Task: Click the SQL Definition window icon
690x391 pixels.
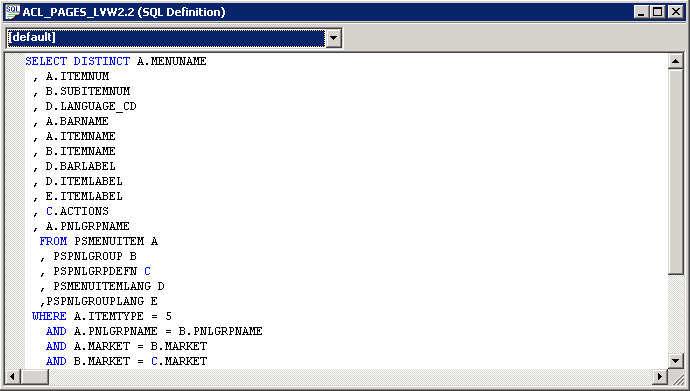Action: (x=12, y=12)
